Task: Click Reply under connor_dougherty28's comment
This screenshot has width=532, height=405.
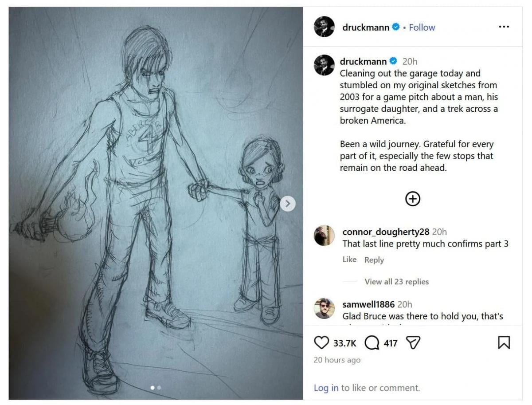Action: pos(375,260)
